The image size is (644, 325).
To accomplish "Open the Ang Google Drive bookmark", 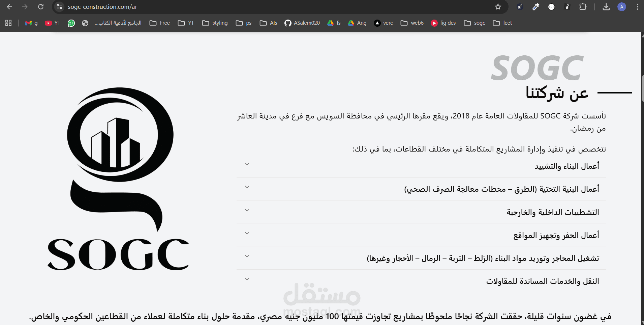I will pos(357,23).
